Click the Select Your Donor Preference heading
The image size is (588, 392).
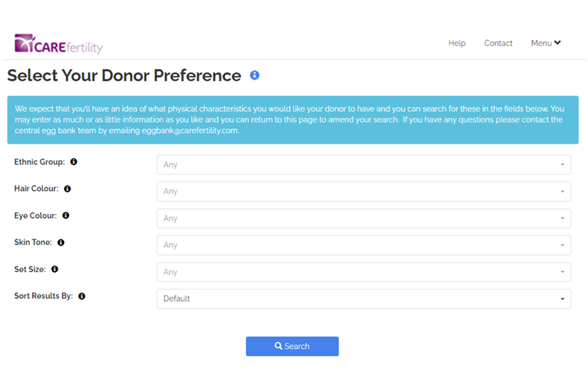(124, 76)
